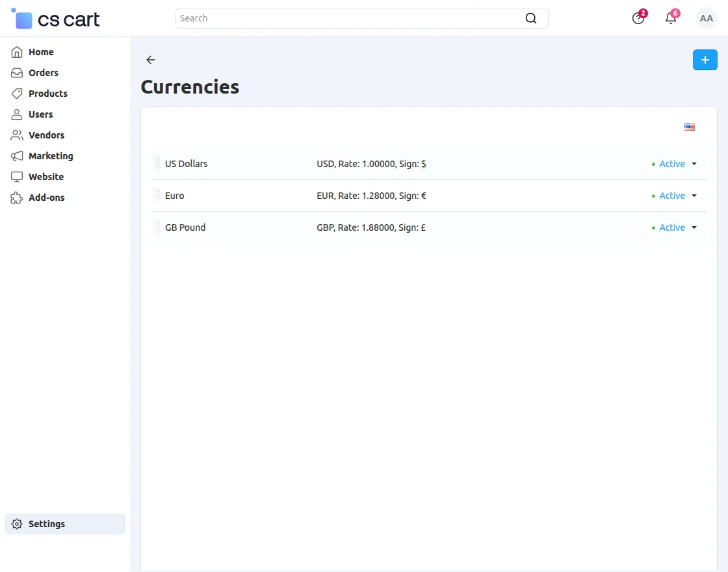The image size is (728, 572).
Task: Click the Currencies page heading
Action: tap(190, 87)
